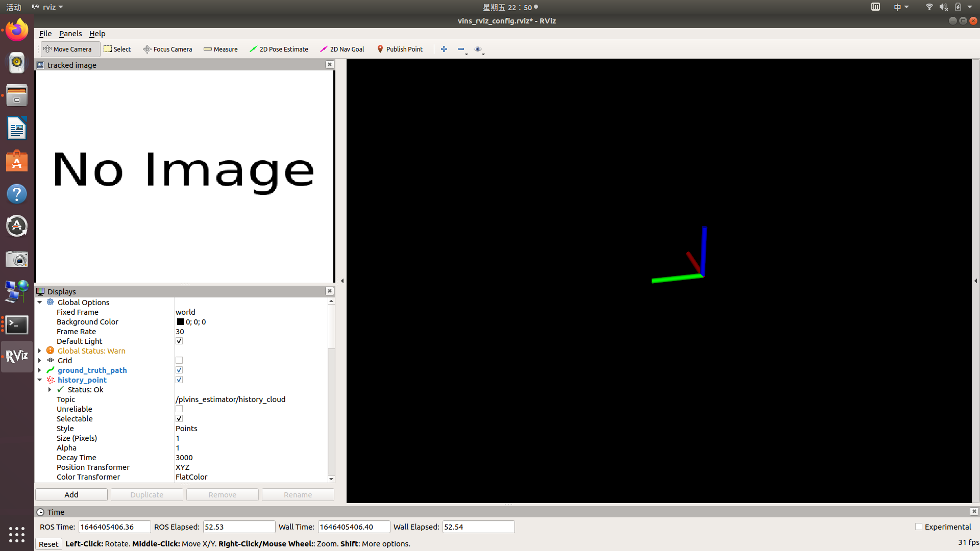This screenshot has width=980, height=551.
Task: Open the Panels menu
Action: 70,34
